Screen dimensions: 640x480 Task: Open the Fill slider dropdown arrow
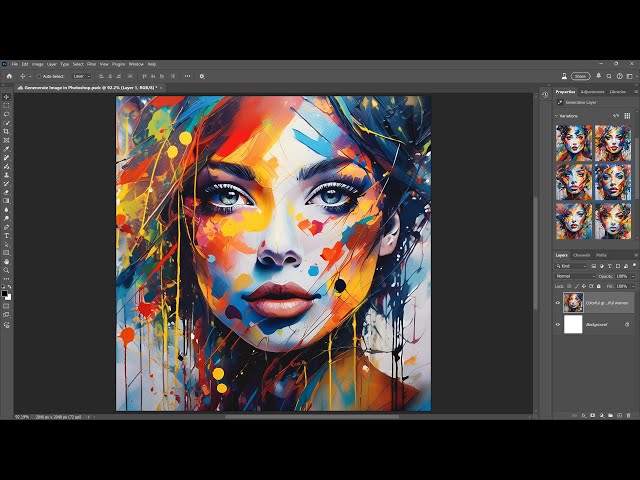click(633, 286)
